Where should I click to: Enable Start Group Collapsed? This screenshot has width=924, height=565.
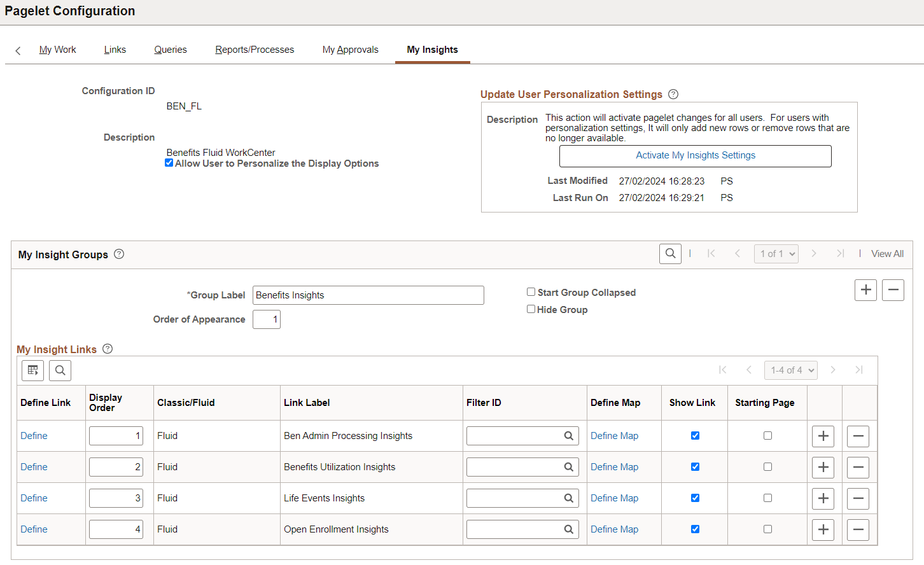pos(531,291)
